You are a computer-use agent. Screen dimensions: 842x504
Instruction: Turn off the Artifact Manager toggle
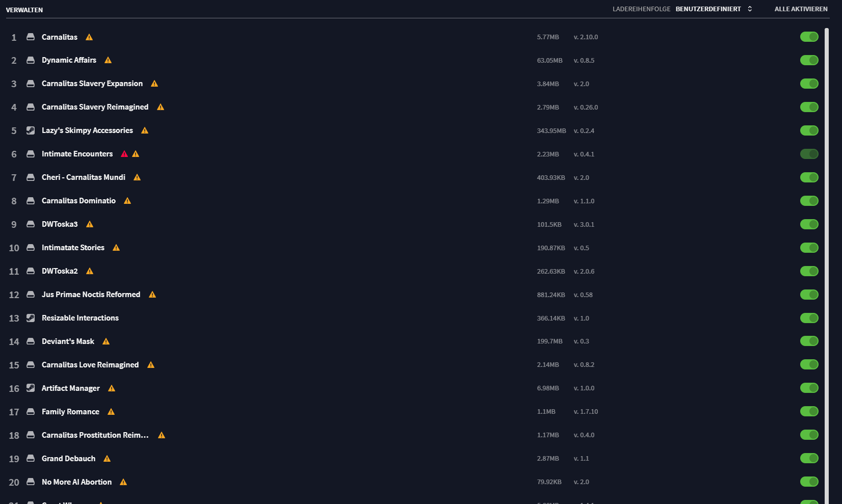[x=809, y=388]
